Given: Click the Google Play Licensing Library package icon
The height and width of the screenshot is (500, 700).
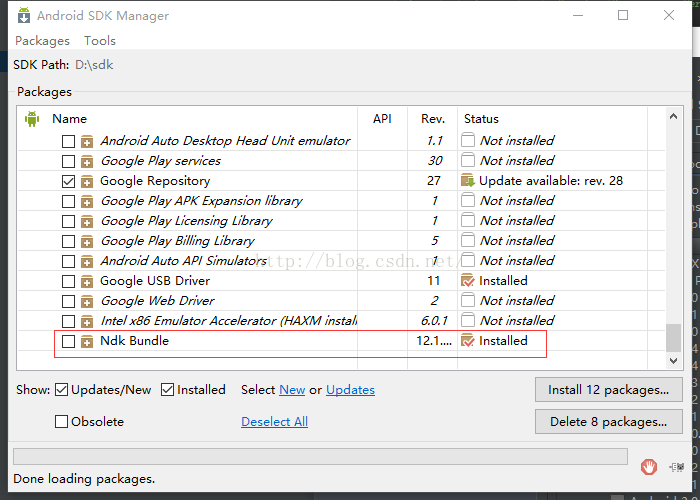Looking at the screenshot, I should click(x=87, y=221).
